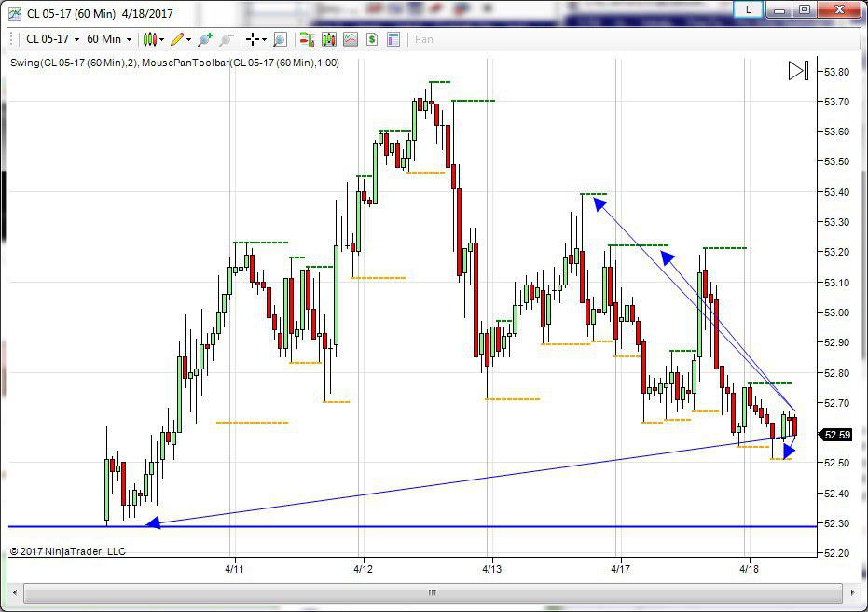Click the Swing indicator label text
The height and width of the screenshot is (612, 868).
coord(76,63)
